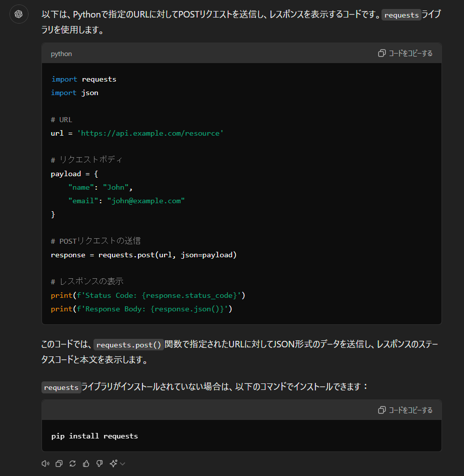The width and height of the screenshot is (464, 476).
Task: Give the response a thumbs up
Action: (x=86, y=463)
